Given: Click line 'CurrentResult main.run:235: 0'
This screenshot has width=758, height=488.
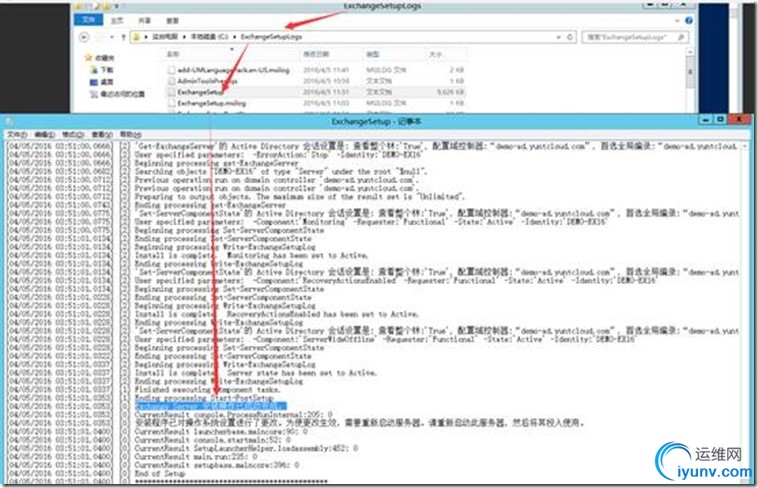Looking at the screenshot, I should pos(196,456).
